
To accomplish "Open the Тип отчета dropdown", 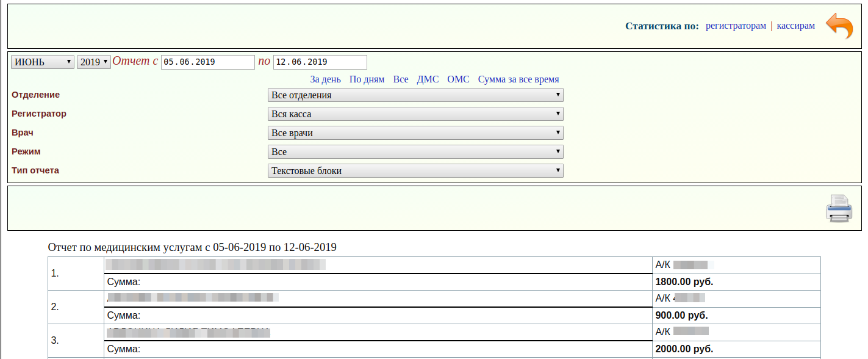I will tap(415, 171).
